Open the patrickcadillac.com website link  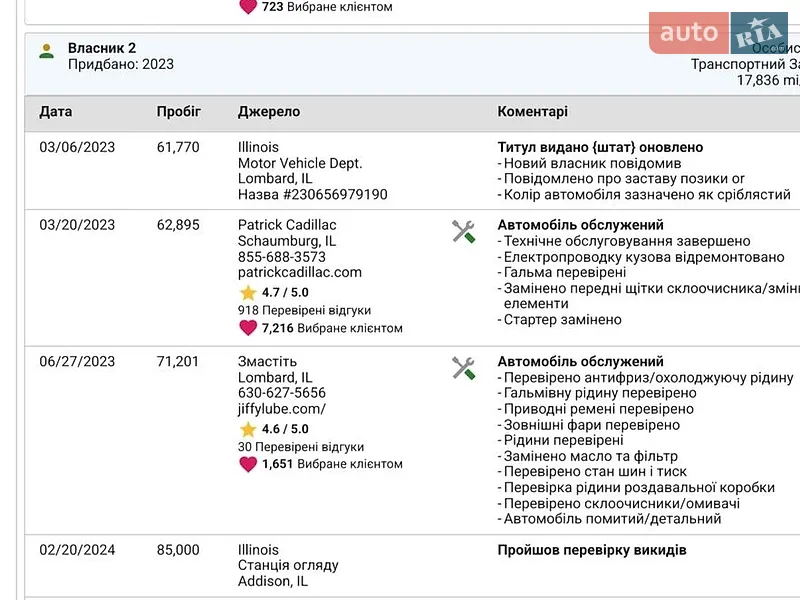pyautogui.click(x=299, y=272)
